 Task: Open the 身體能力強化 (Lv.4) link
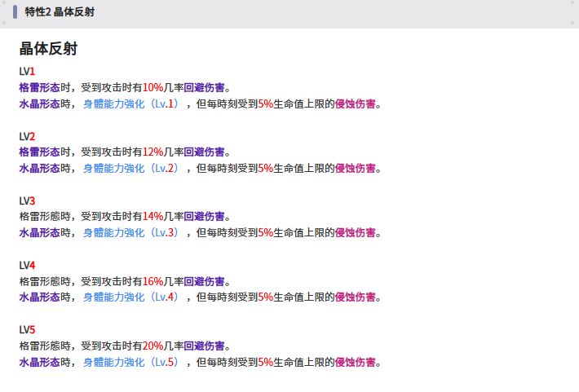(131, 297)
